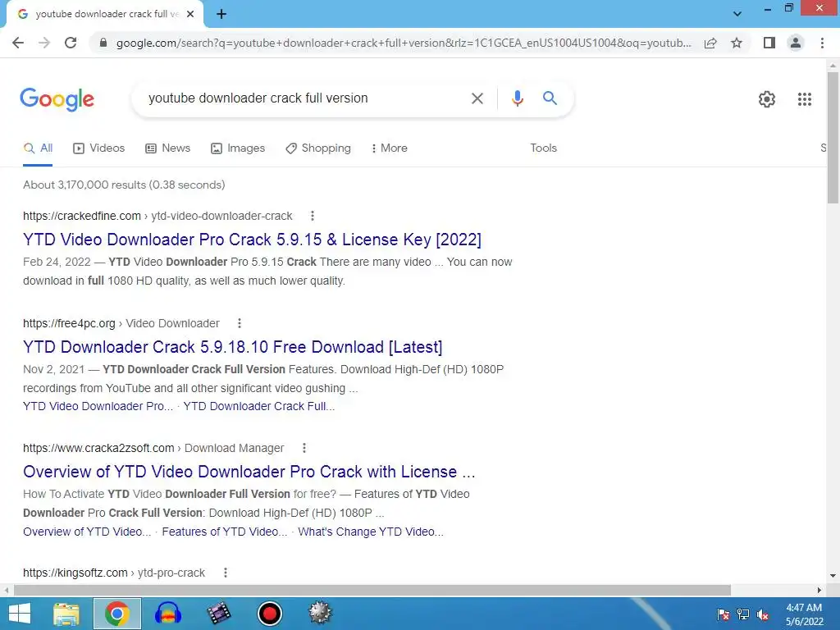This screenshot has height=630, width=840.
Task: Click the kingsoftz.com URL breadcrumb
Action: pyautogui.click(x=113, y=573)
